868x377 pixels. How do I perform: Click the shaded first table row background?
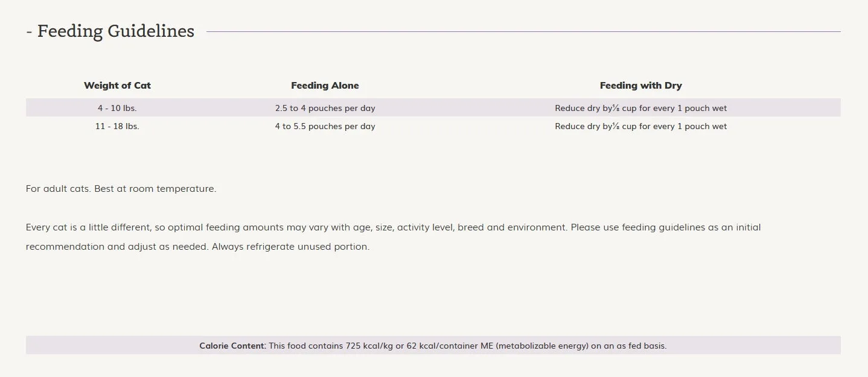[x=433, y=109]
